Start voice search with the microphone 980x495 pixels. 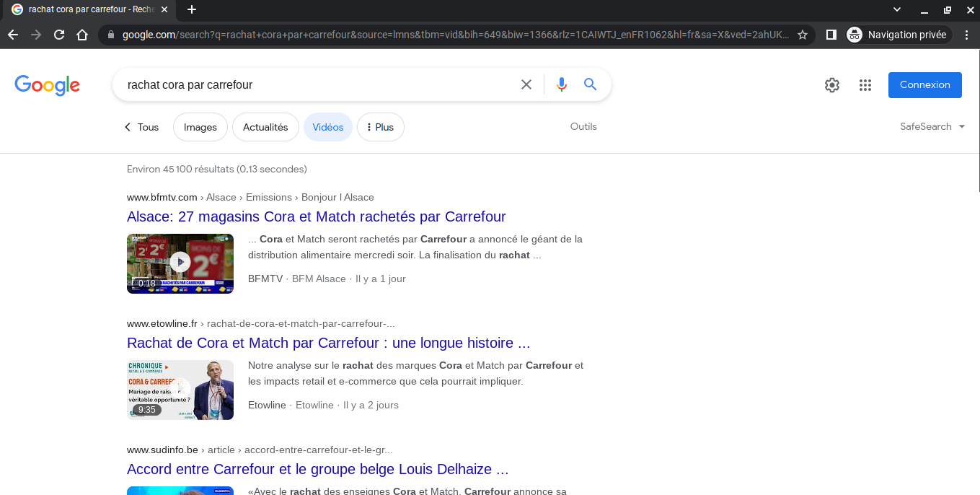(x=562, y=84)
